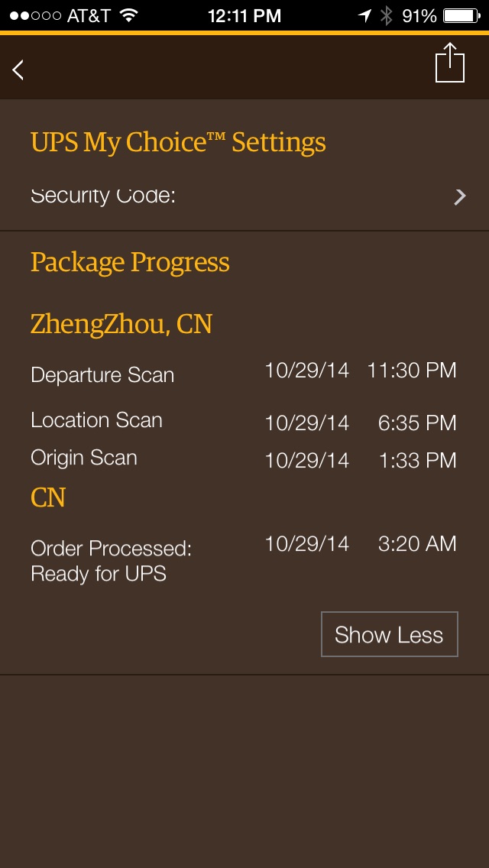Tap the battery indicator icon
Screen dimensions: 489x868
[x=462, y=15]
